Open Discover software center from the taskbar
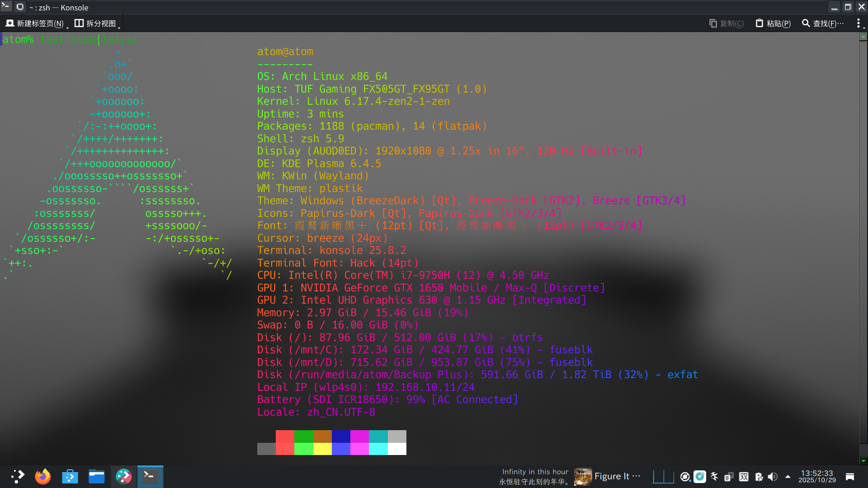 (70, 476)
